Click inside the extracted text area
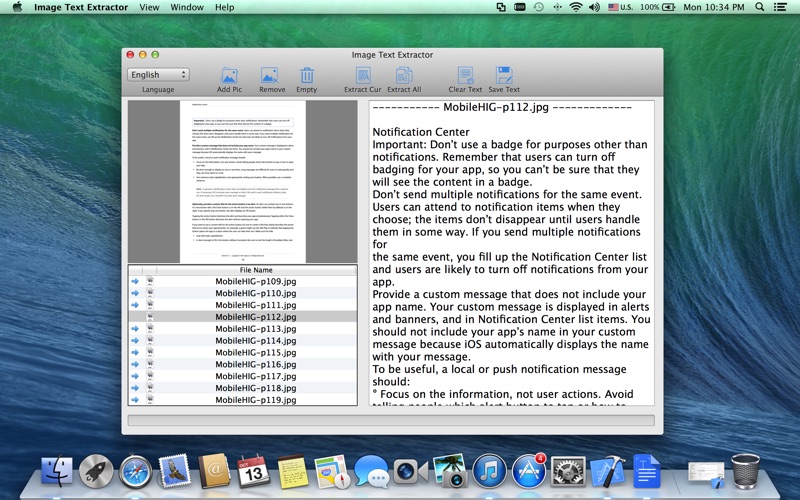 pos(512,253)
